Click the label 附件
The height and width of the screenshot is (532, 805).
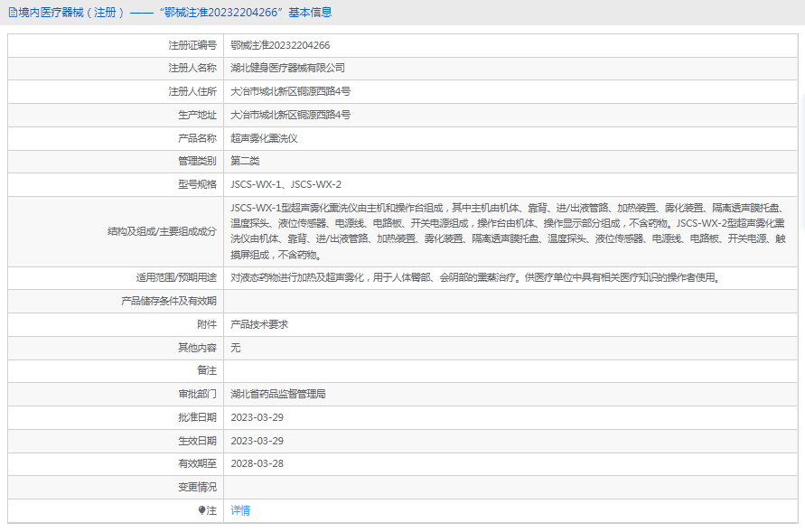207,324
